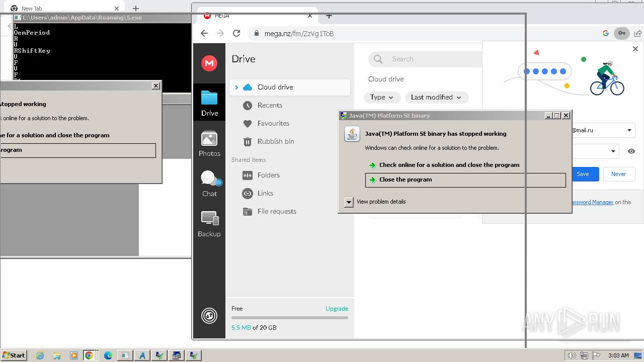Click the transfers circular icon at sidebar bottom
Image resolution: width=644 pixels, height=362 pixels.
coord(209,315)
